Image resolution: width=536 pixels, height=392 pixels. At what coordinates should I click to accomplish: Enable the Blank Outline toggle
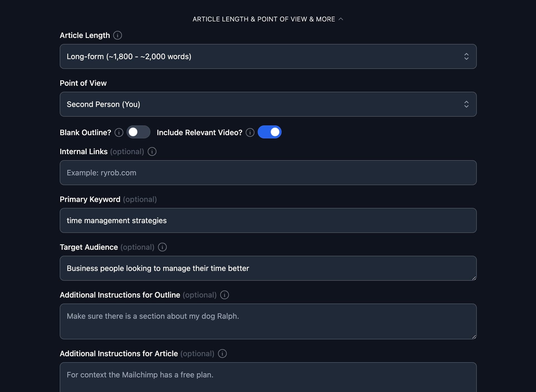click(138, 132)
